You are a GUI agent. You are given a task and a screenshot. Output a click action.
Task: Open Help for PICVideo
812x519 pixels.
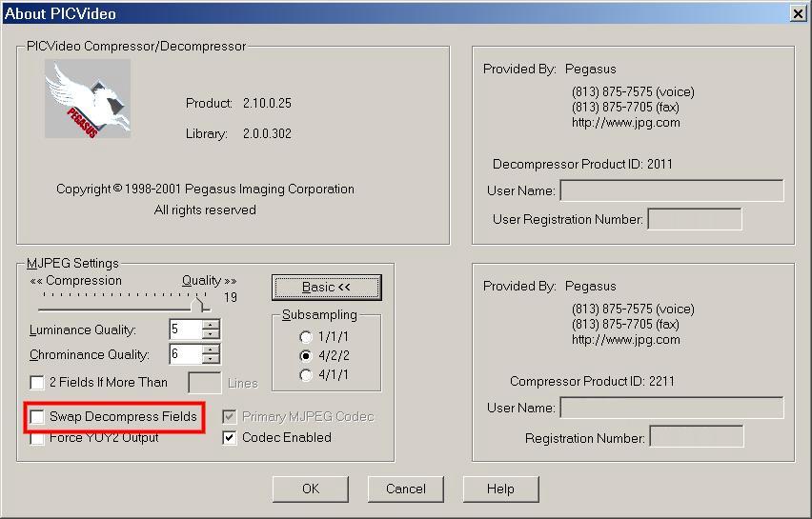(500, 489)
